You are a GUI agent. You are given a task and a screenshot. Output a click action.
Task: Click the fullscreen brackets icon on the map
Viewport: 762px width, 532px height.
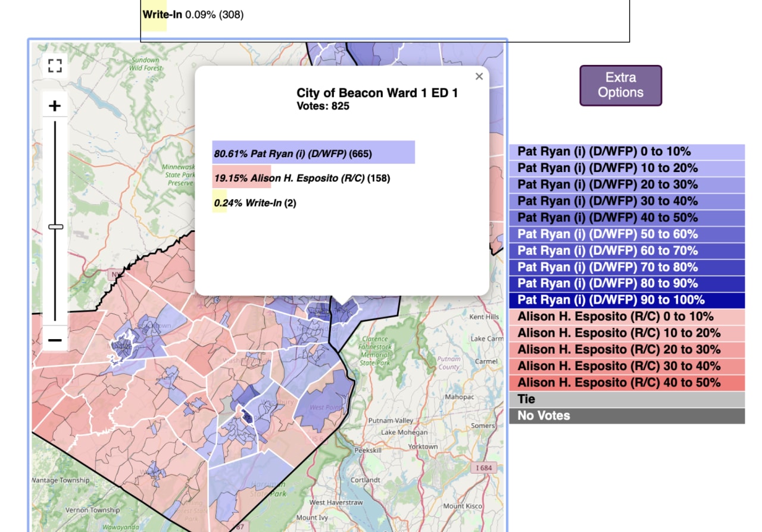pyautogui.click(x=55, y=66)
